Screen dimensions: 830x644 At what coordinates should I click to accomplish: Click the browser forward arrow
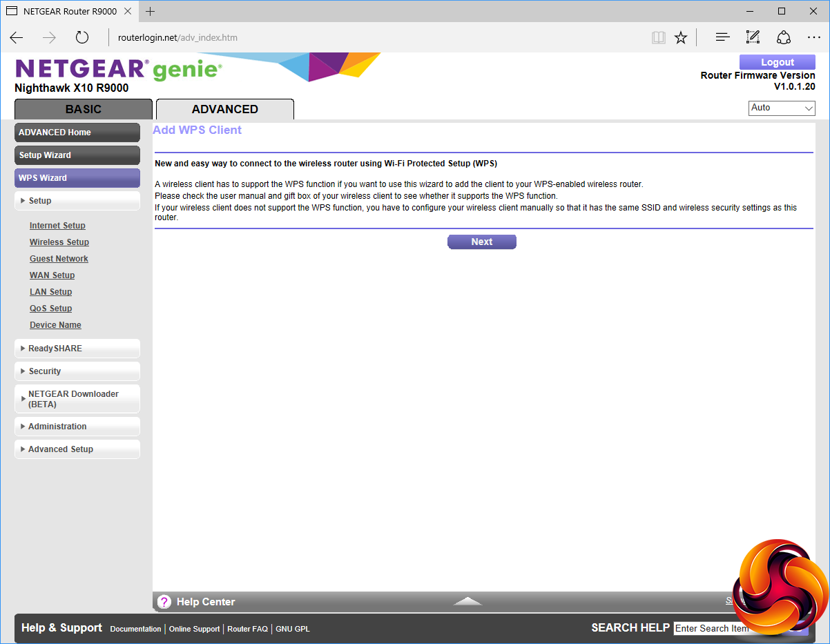point(49,37)
